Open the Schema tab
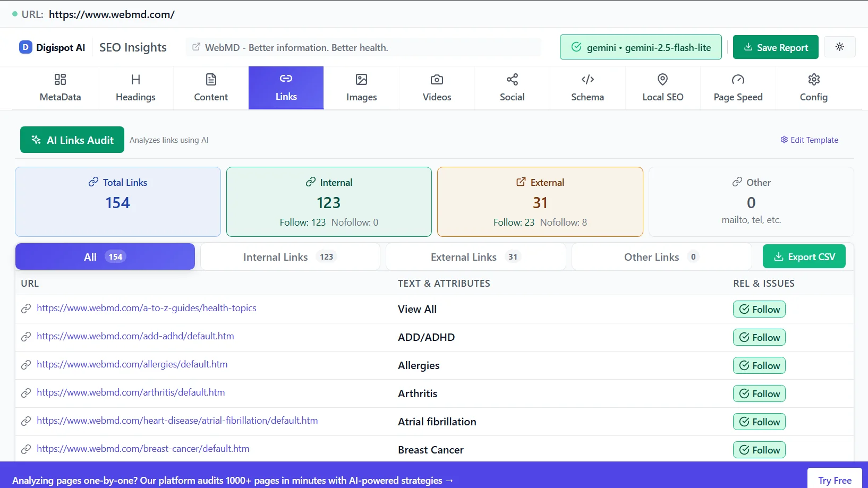Image resolution: width=868 pixels, height=488 pixels. coord(588,88)
